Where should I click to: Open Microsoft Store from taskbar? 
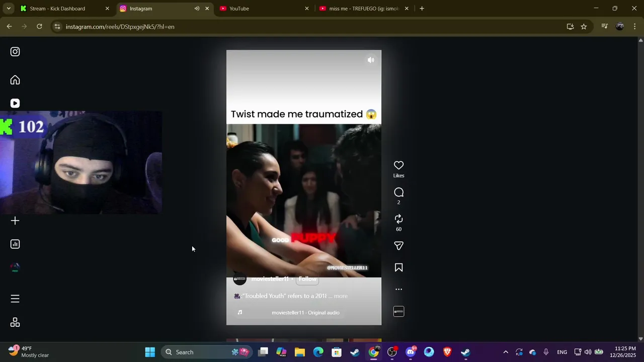point(337,352)
